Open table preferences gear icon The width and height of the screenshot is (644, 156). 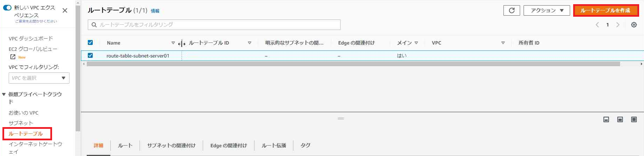[x=634, y=25]
